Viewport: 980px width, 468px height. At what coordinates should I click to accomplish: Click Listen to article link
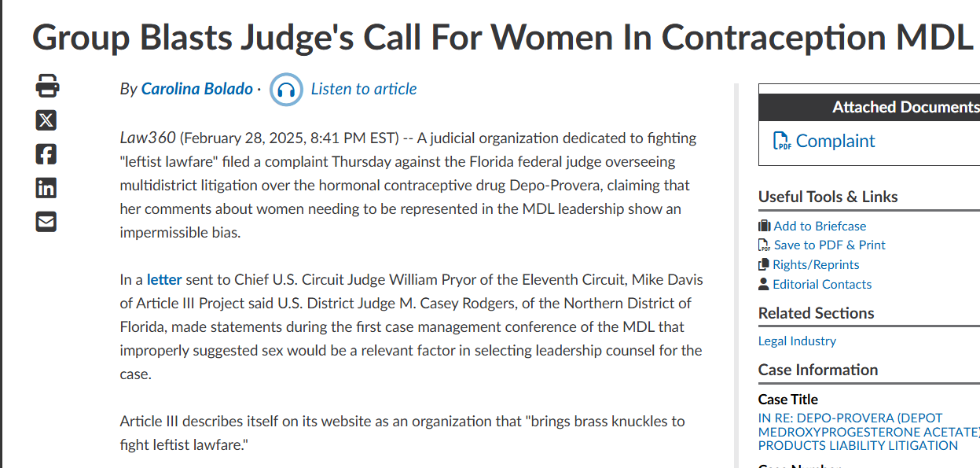[x=364, y=89]
